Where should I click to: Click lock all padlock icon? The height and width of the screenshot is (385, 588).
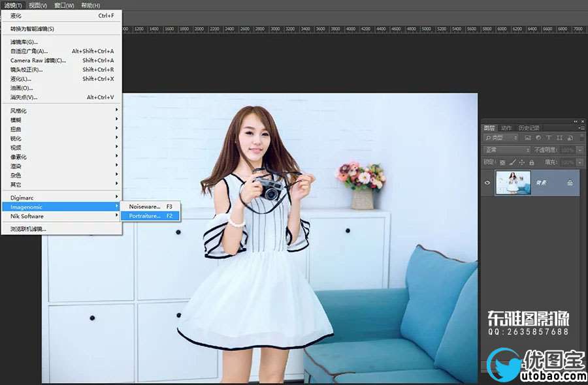pyautogui.click(x=531, y=162)
